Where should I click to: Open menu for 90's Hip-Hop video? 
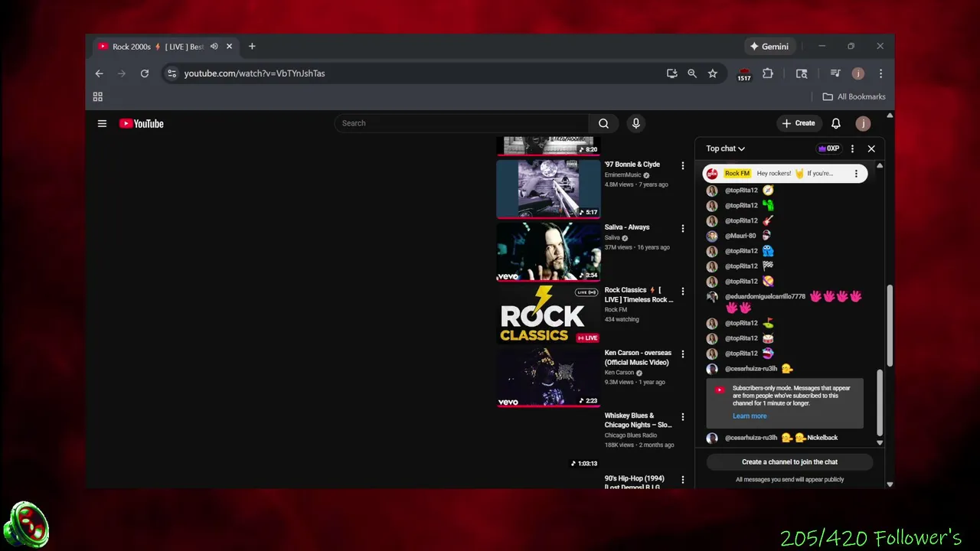(683, 480)
